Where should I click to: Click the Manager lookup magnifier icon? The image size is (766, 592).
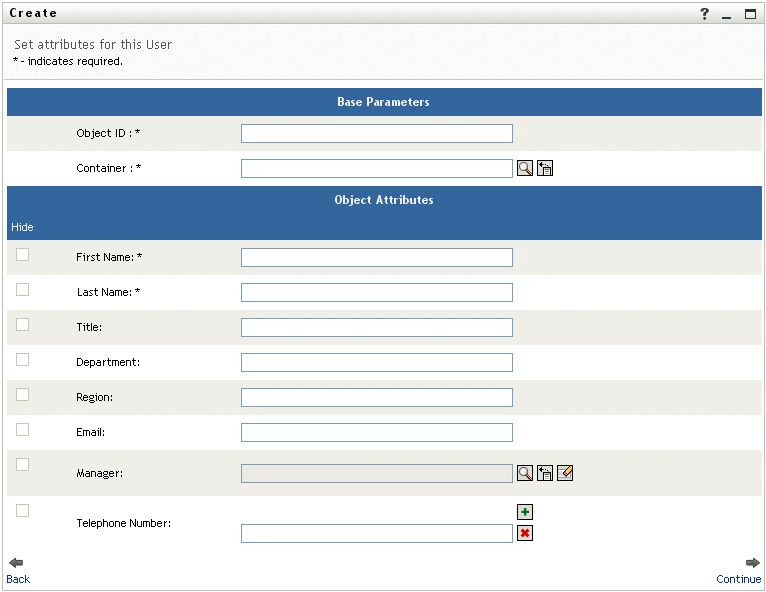tap(525, 473)
